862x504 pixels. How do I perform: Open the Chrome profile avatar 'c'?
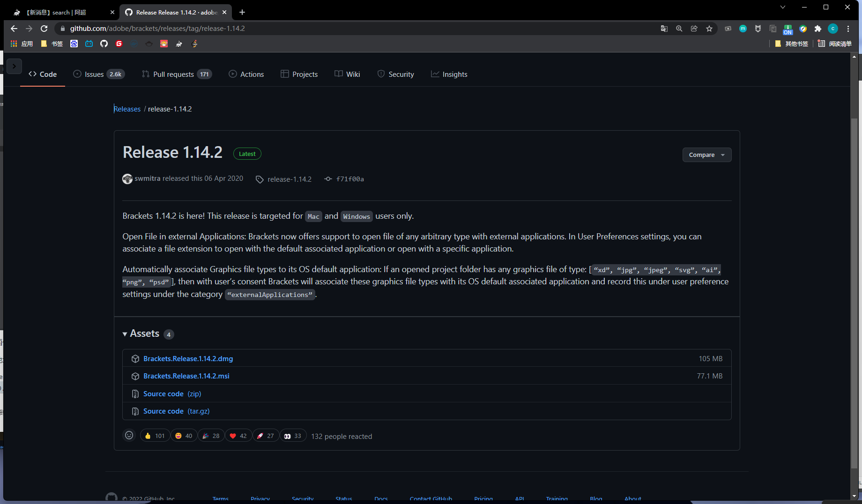(x=833, y=29)
